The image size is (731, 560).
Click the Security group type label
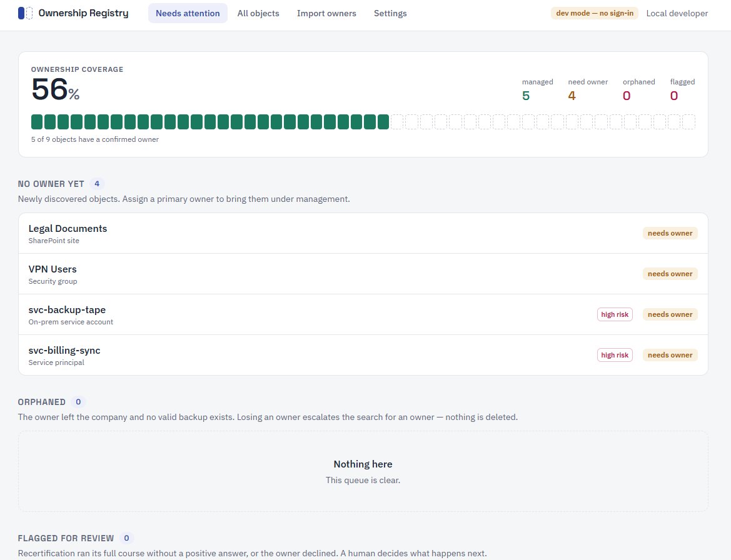tap(53, 281)
